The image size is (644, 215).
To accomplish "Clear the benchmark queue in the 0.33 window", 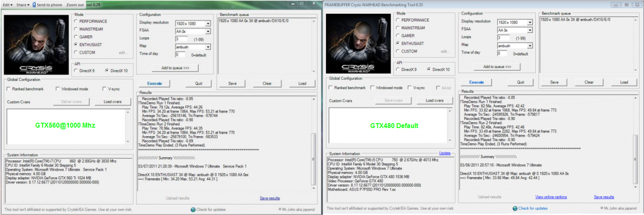I will (589, 82).
